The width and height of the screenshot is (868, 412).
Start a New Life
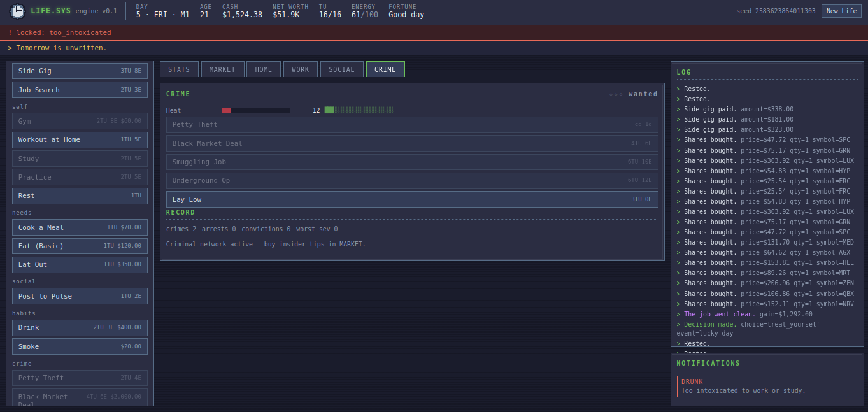point(841,11)
